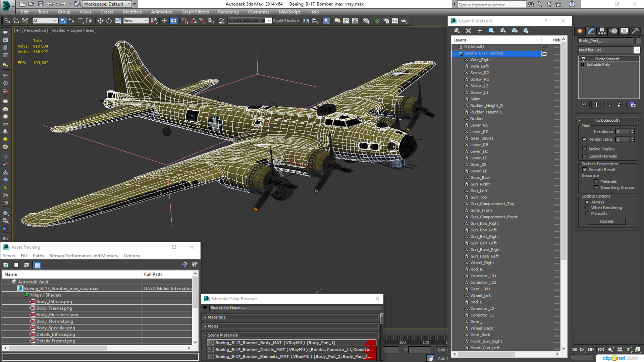This screenshot has width=644, height=362.
Task: Select the Move tool in main toolbar
Action: coord(100,21)
